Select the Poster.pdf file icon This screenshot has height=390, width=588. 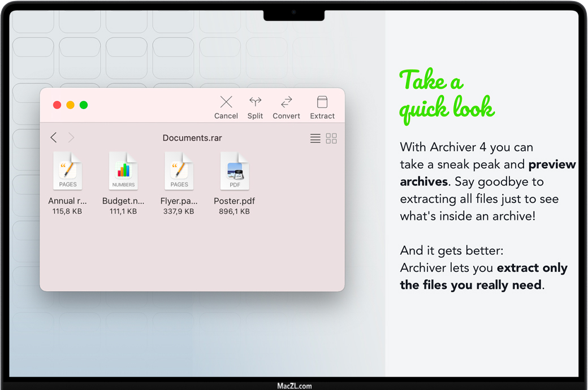coord(235,171)
